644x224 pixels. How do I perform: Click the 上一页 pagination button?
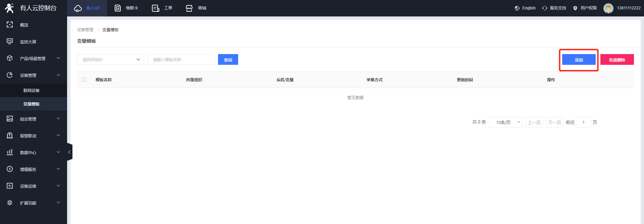click(x=534, y=122)
